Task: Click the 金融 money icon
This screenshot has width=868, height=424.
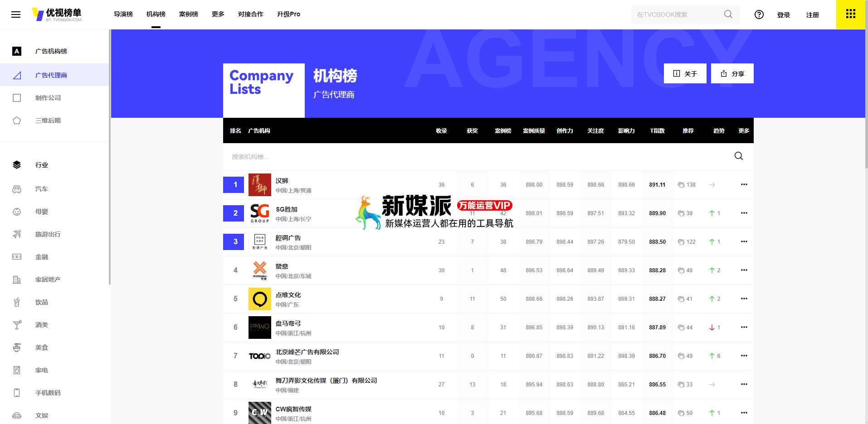Action: click(x=17, y=257)
